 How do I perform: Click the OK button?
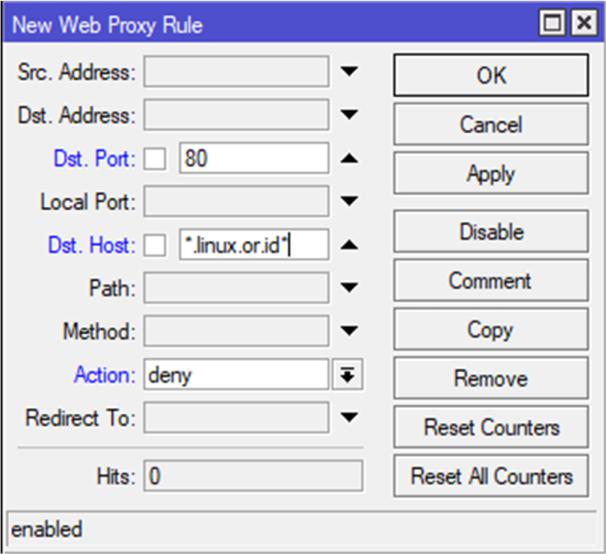click(490, 76)
